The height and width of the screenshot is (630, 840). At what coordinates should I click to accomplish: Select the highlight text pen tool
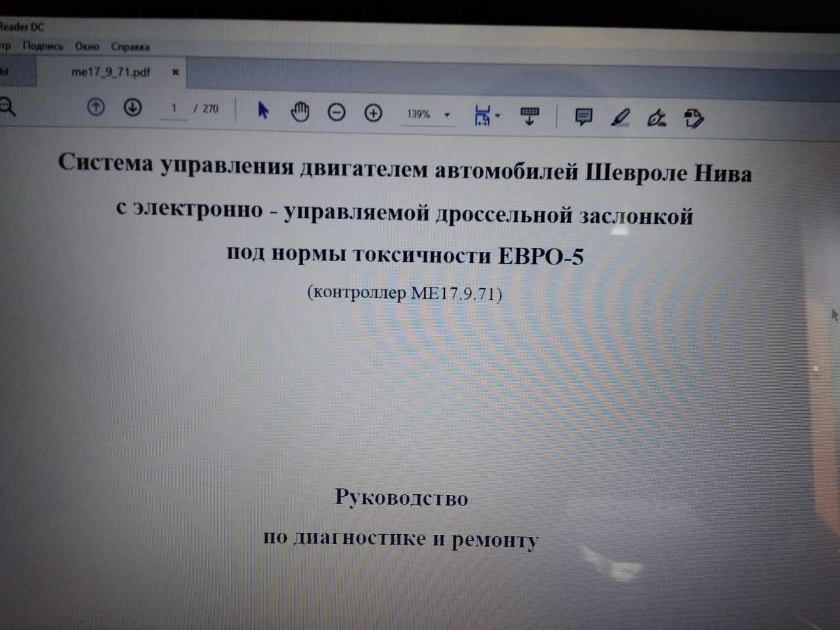[x=619, y=118]
